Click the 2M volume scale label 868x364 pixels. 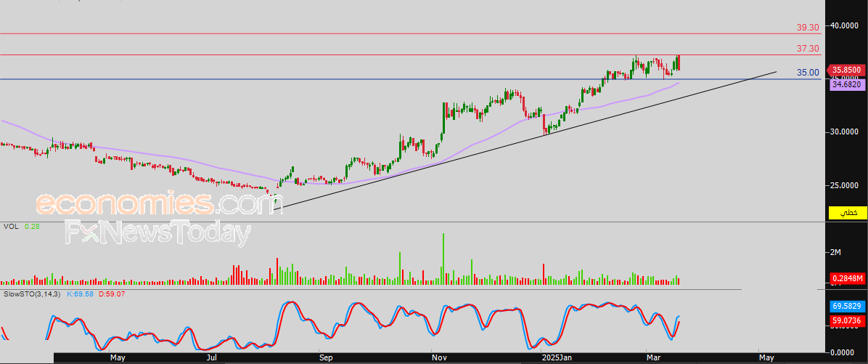pyautogui.click(x=835, y=253)
